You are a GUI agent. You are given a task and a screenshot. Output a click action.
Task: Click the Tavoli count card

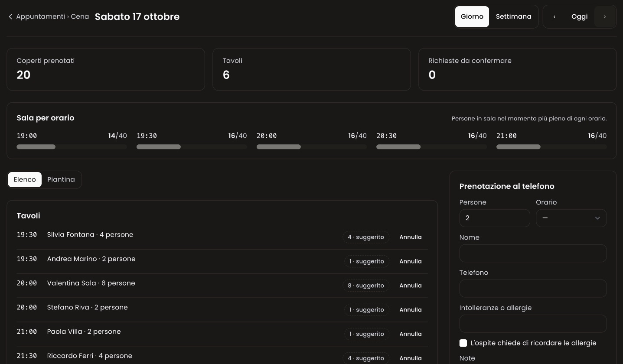pos(312,69)
